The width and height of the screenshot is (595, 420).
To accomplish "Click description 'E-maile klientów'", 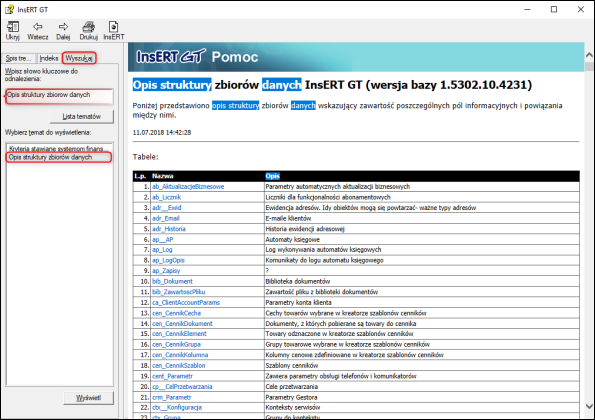I will 288,218.
